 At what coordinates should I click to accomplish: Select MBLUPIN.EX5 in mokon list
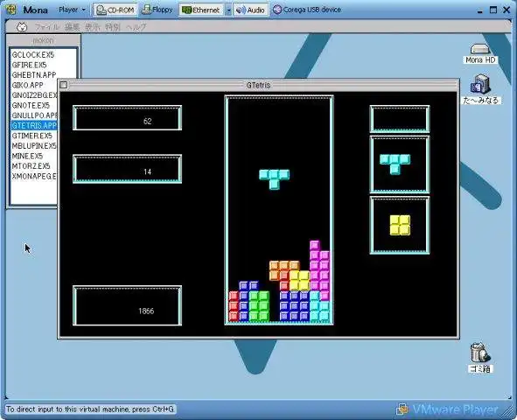[x=34, y=146]
